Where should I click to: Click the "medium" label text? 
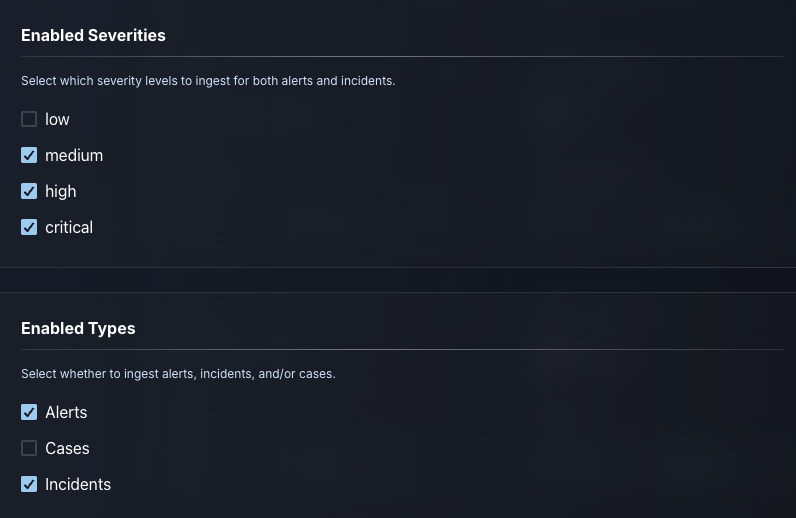(x=74, y=155)
